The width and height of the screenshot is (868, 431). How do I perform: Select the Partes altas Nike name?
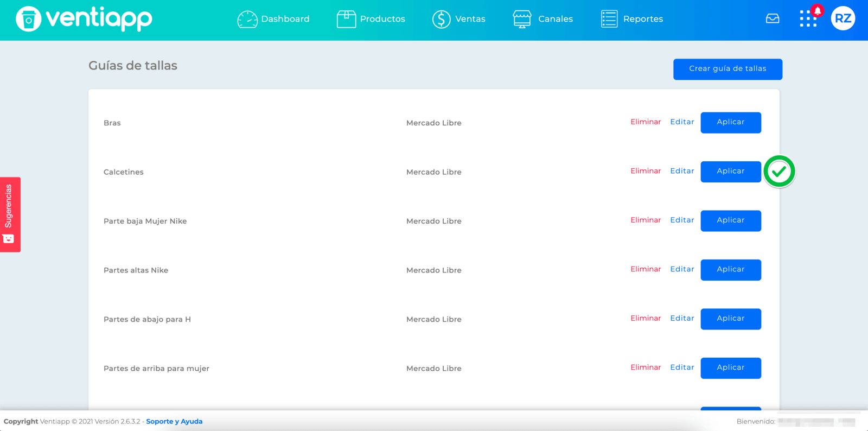point(136,270)
